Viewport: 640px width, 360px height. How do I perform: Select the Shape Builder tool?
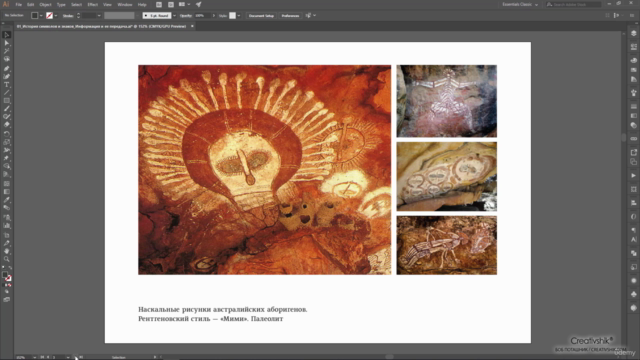point(7,166)
